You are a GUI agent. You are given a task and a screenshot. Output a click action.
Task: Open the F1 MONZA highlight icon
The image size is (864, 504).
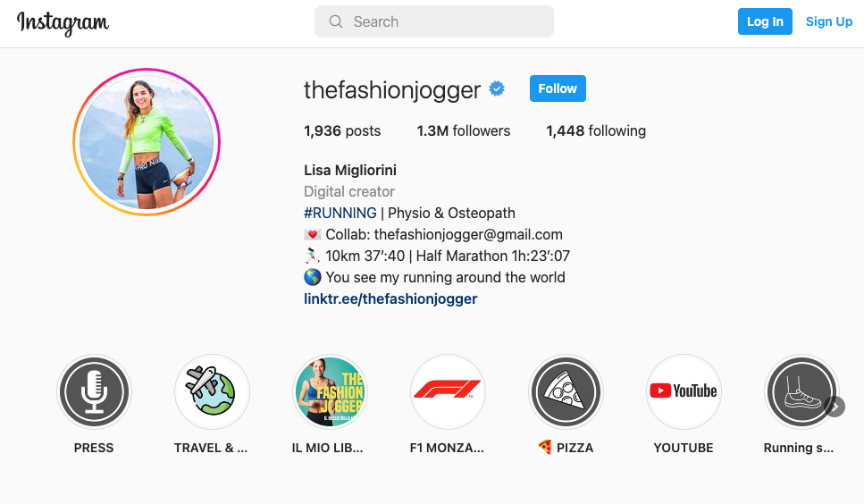tap(448, 391)
